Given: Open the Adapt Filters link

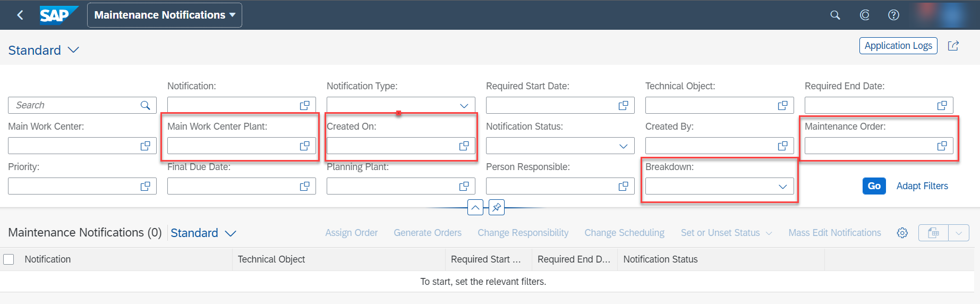Looking at the screenshot, I should [x=922, y=186].
